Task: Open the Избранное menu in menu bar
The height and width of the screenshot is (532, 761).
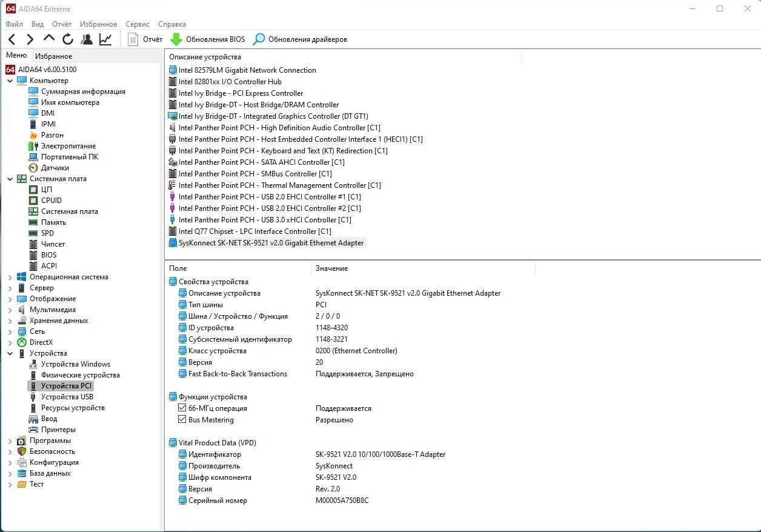Action: click(x=98, y=24)
